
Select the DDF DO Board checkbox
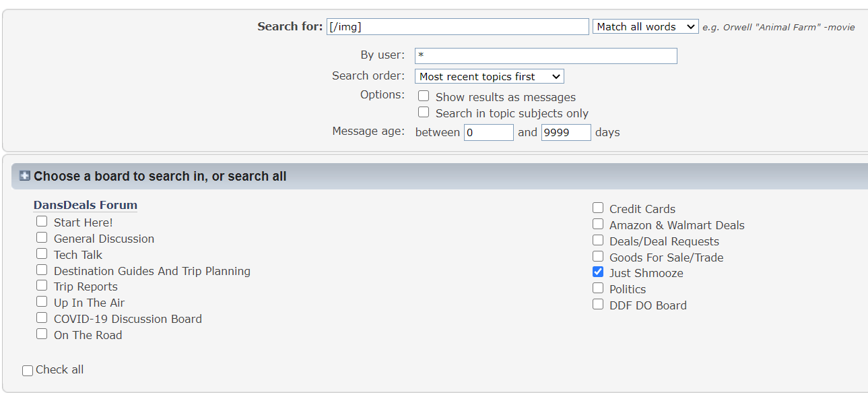click(x=598, y=304)
